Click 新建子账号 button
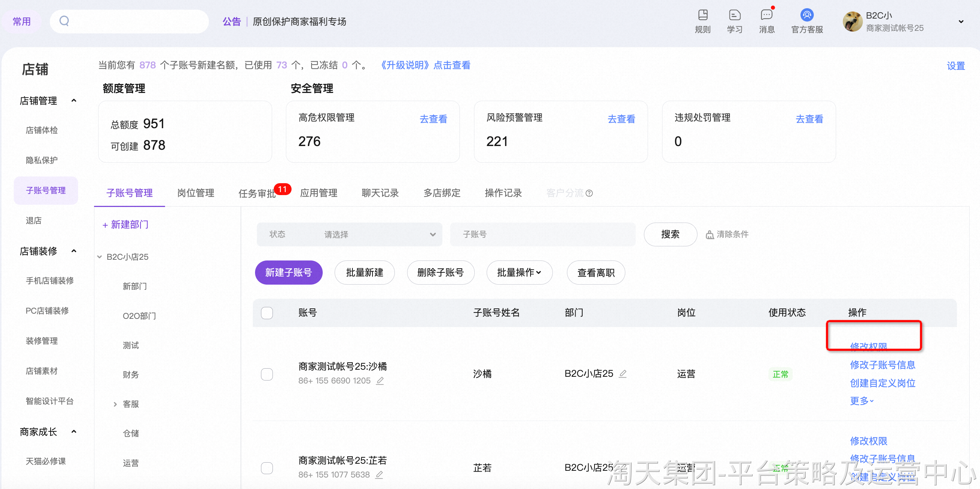 pos(288,272)
